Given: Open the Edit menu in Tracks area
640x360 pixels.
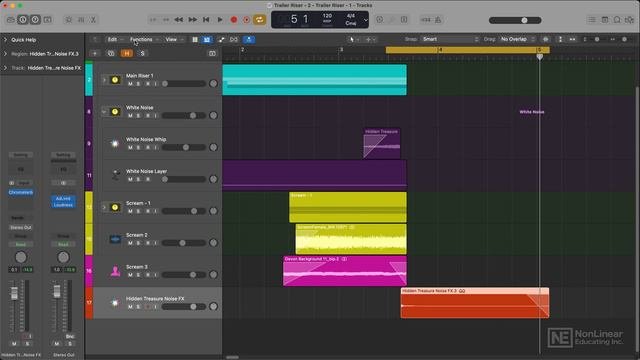Looking at the screenshot, I should click(x=115, y=39).
